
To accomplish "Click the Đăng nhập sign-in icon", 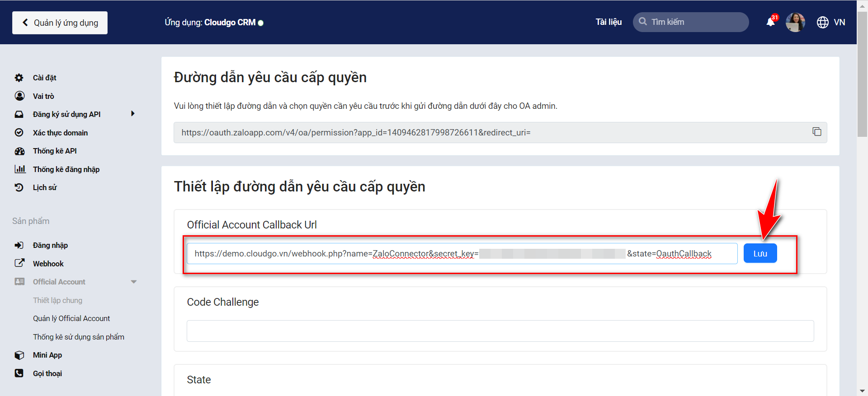I will [19, 245].
